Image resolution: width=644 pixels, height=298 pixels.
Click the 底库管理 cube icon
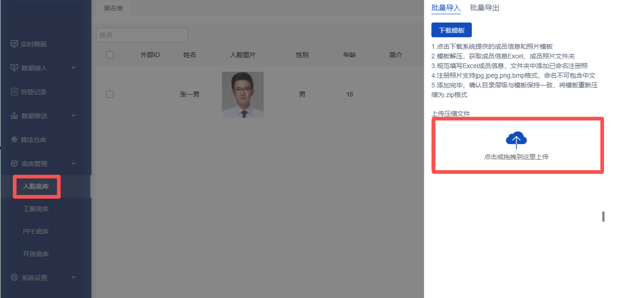[x=14, y=164]
